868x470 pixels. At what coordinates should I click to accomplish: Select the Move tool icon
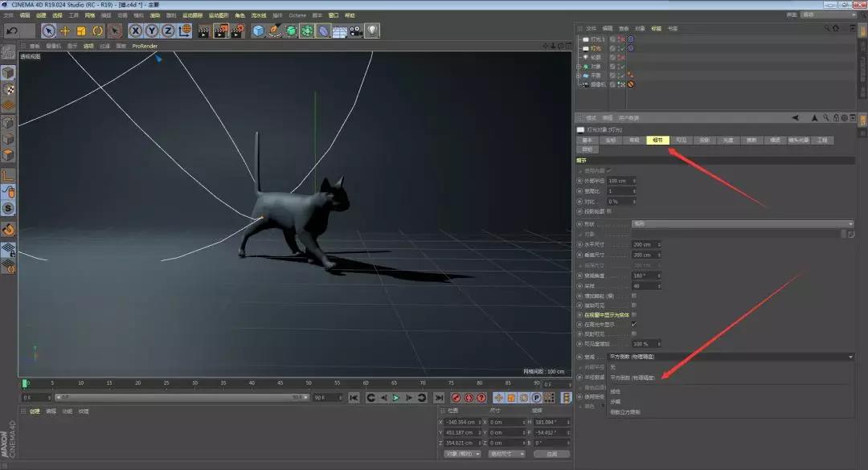[x=65, y=31]
